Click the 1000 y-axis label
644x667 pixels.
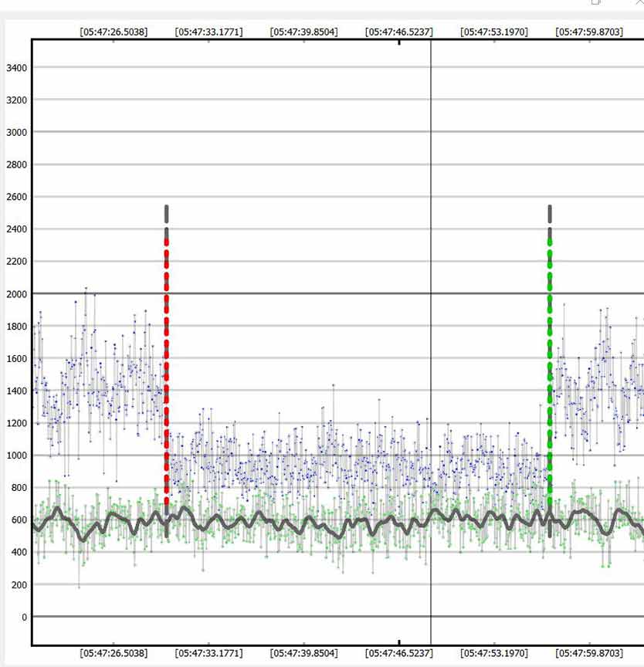coord(16,455)
